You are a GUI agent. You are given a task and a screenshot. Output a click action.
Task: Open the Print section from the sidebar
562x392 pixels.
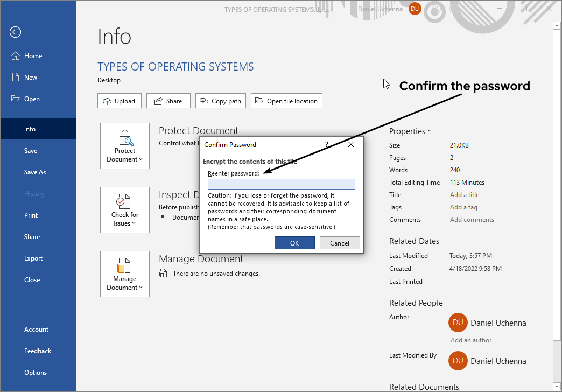[31, 215]
